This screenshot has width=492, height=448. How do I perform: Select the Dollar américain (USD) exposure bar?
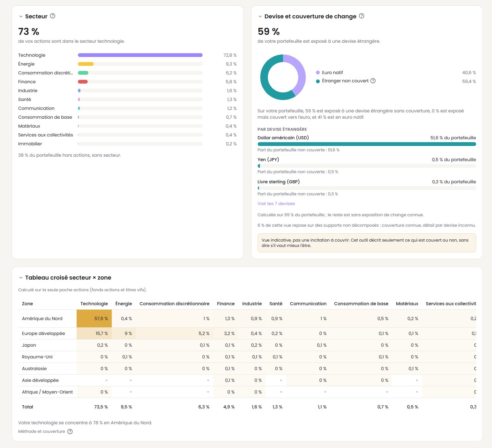(367, 144)
